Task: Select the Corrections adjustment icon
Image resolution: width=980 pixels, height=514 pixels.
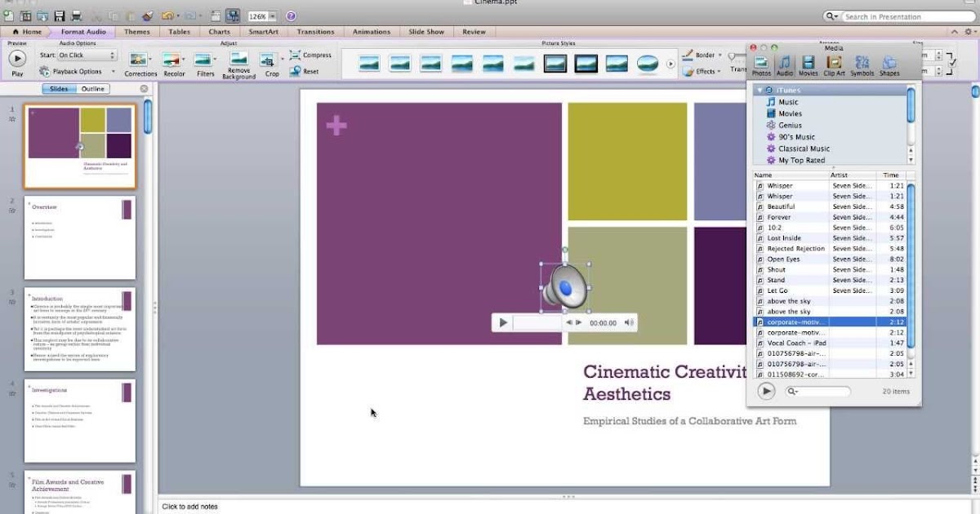Action: coord(140,61)
